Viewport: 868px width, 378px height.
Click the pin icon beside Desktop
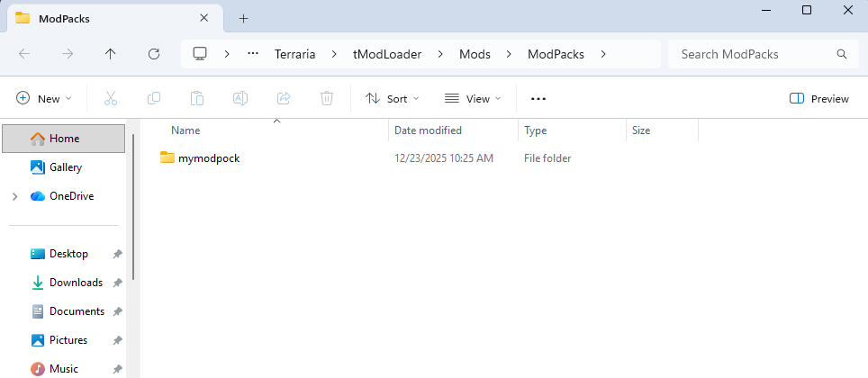click(117, 254)
